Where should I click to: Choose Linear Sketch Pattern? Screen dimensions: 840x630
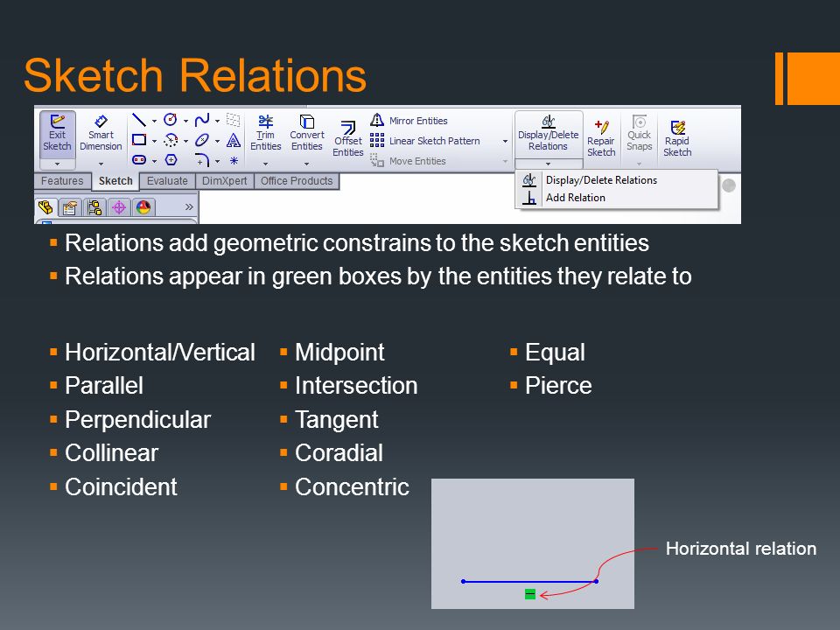425,141
